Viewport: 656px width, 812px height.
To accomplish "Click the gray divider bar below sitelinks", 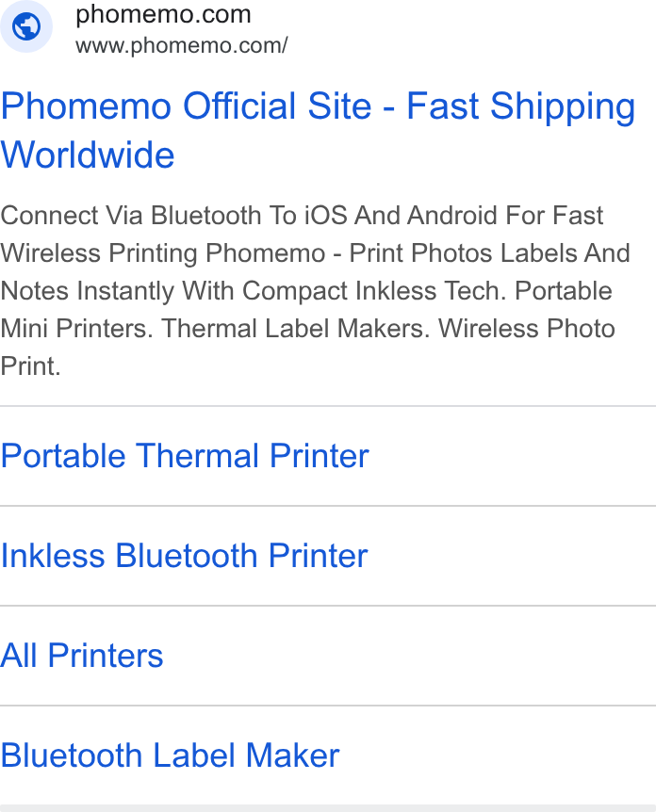I will click(x=328, y=808).
